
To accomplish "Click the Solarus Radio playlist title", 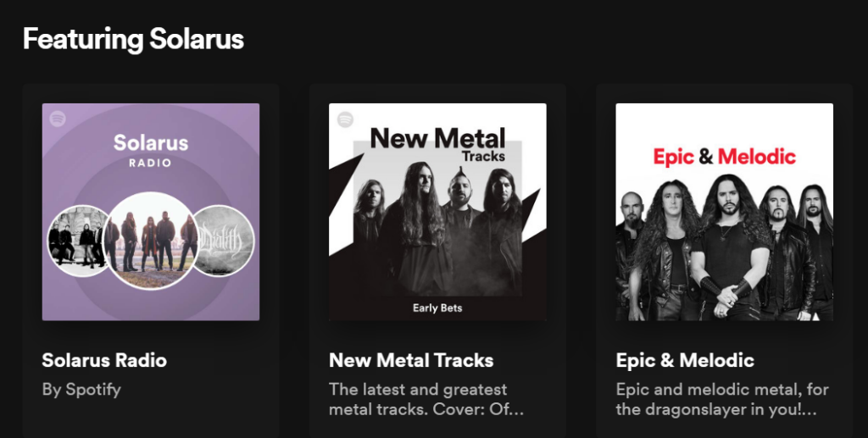I will coord(104,361).
